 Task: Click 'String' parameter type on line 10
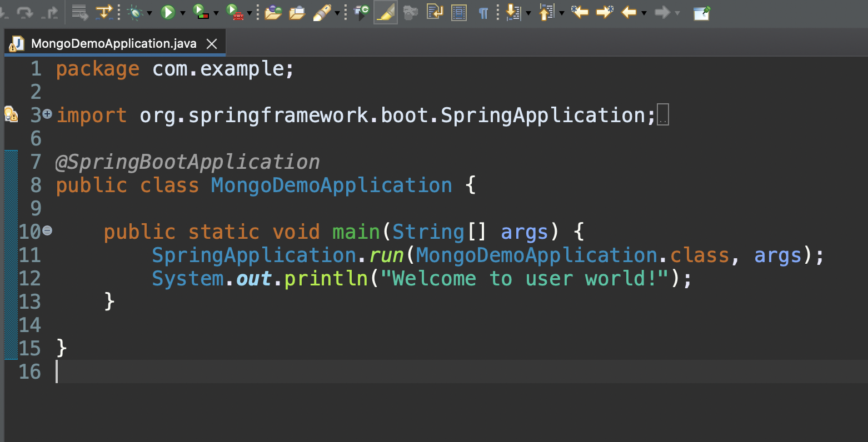[x=428, y=232]
